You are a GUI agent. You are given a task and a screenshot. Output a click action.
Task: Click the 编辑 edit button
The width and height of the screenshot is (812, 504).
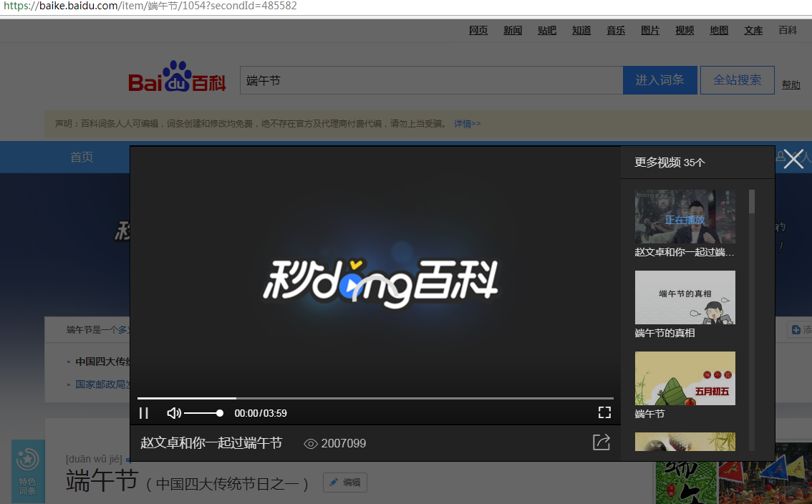tap(345, 483)
